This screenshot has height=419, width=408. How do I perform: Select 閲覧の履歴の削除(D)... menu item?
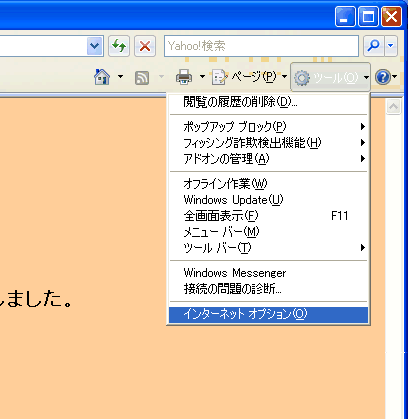(269, 102)
